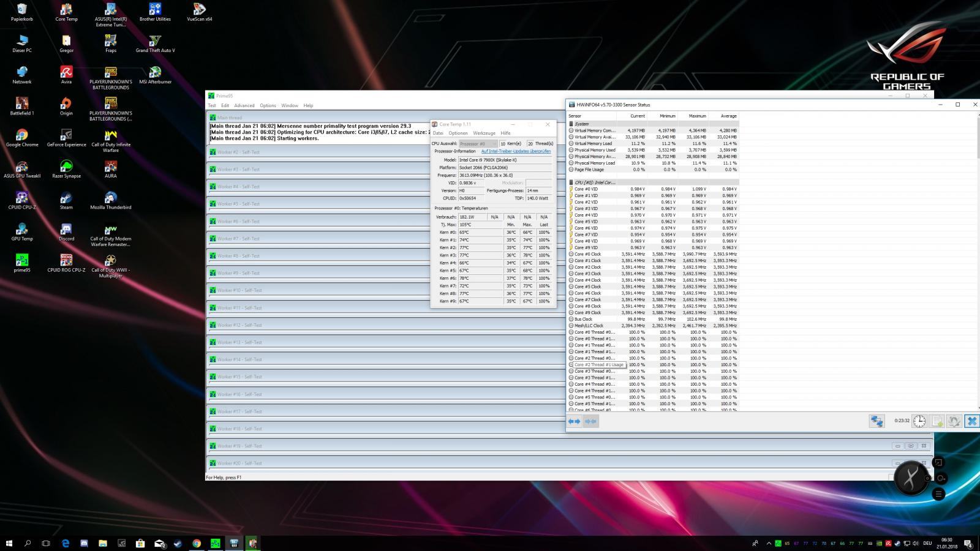The image size is (980, 551).
Task: Open Optionen menu in Core Temp
Action: tap(458, 133)
